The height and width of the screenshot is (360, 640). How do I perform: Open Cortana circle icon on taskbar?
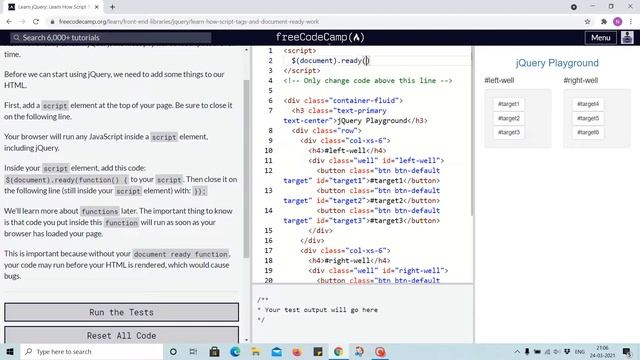173,351
